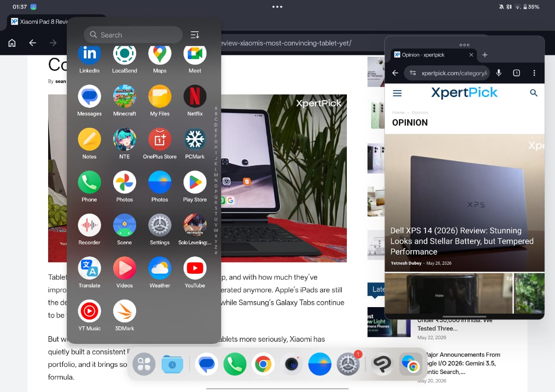The height and width of the screenshot is (392, 555).
Task: Open Google Maps in the app drawer
Action: click(160, 54)
